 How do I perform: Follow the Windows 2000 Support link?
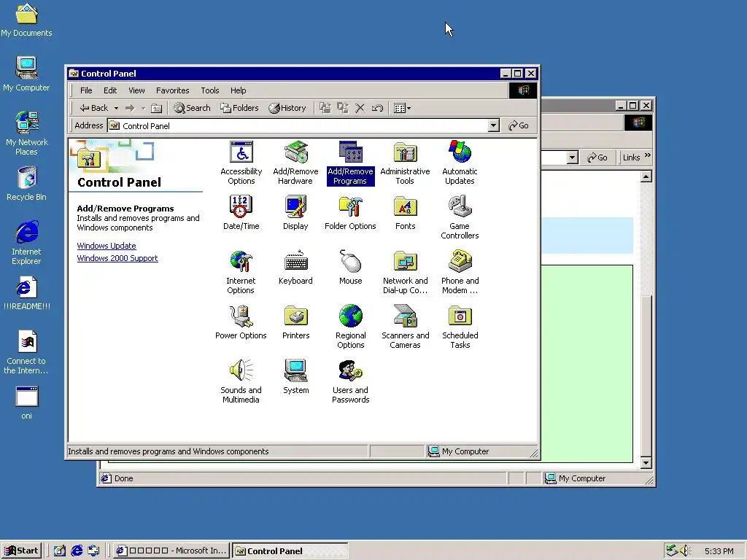(117, 258)
